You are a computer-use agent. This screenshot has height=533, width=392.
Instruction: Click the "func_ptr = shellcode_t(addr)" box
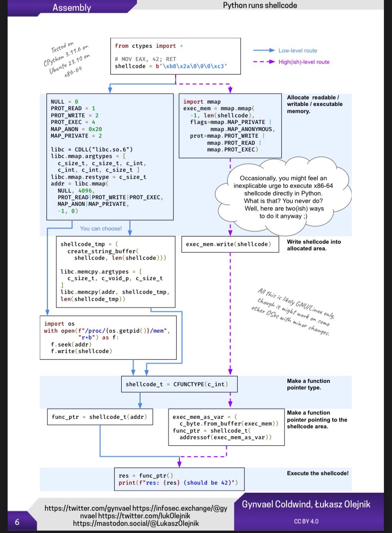(x=100, y=417)
